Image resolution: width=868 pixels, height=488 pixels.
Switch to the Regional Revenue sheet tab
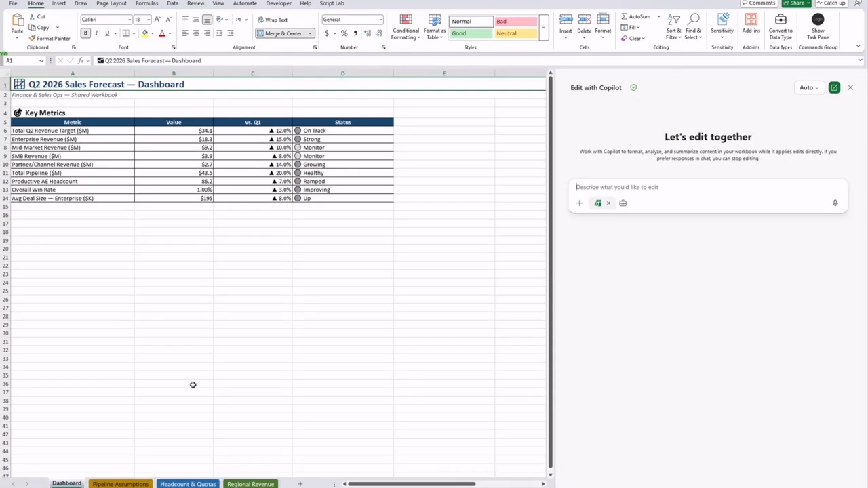point(250,484)
